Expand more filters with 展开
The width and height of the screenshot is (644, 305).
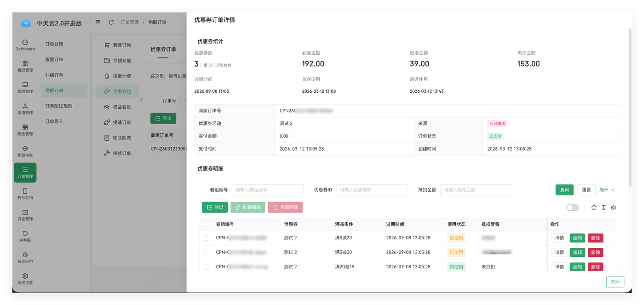pos(607,190)
